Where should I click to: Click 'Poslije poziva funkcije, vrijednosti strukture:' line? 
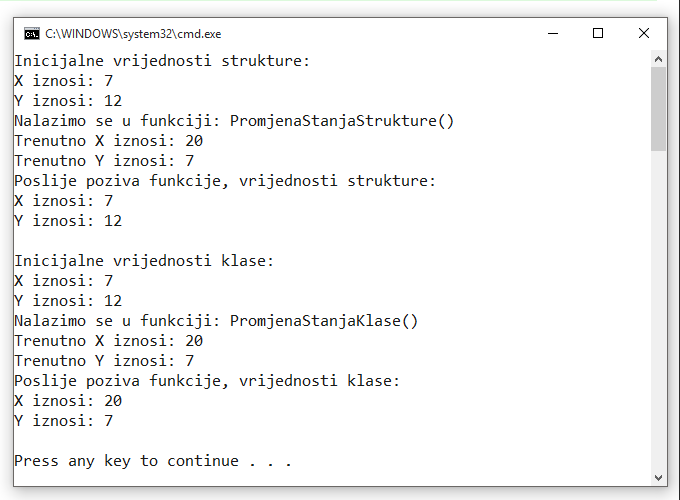[225, 181]
